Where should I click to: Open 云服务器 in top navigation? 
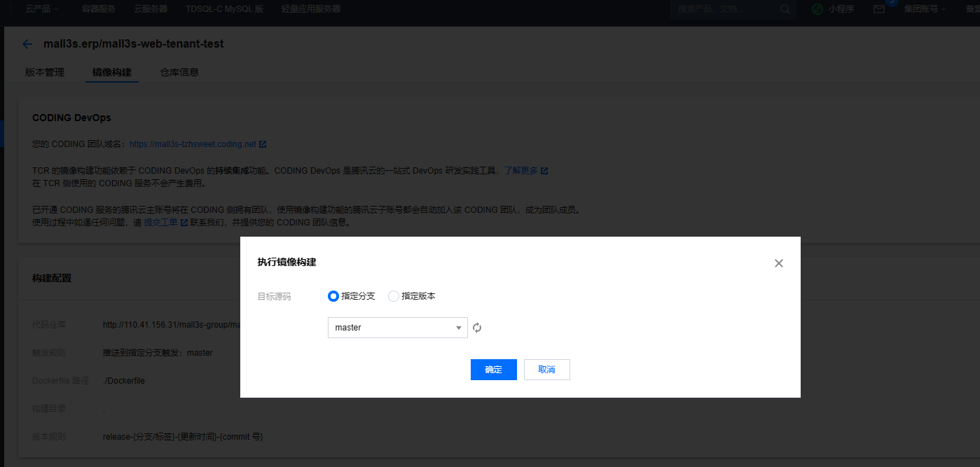tap(151, 9)
